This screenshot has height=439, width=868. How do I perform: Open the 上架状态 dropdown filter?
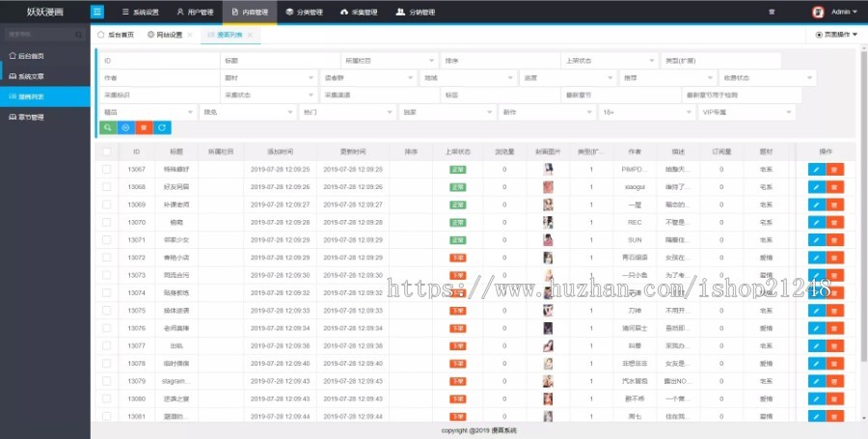click(x=610, y=61)
